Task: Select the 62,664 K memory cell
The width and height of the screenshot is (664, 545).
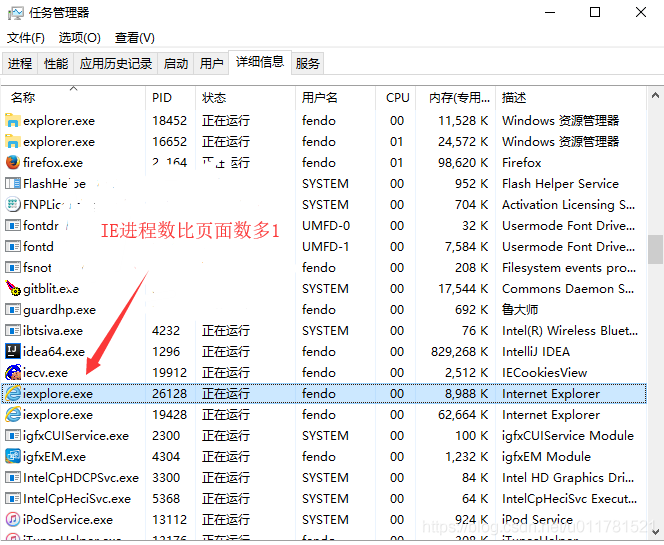Action: click(463, 415)
